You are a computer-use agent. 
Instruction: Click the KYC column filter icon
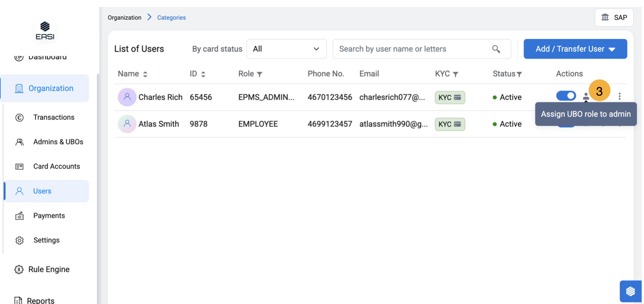tap(456, 74)
